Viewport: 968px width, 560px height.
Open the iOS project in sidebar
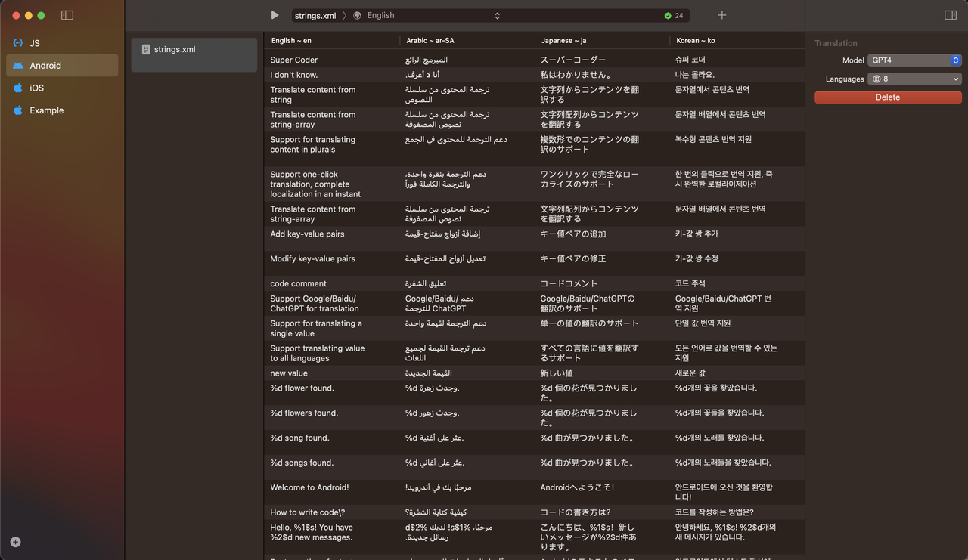pyautogui.click(x=62, y=88)
